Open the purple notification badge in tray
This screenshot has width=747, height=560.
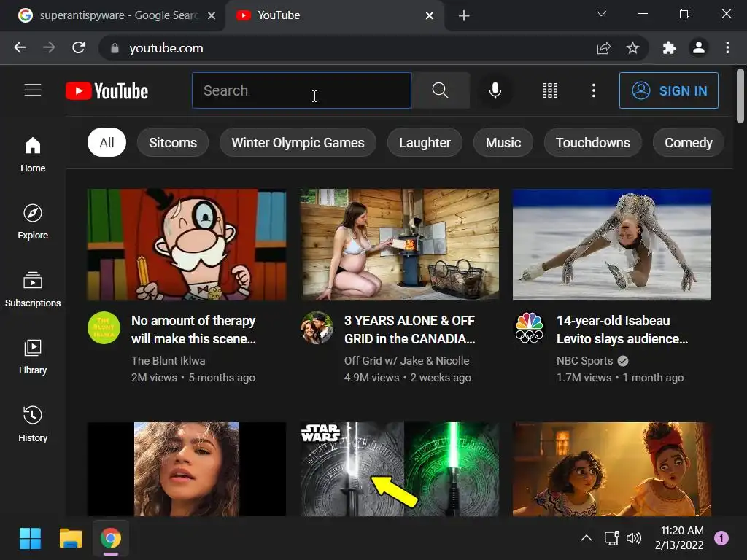pyautogui.click(x=721, y=539)
